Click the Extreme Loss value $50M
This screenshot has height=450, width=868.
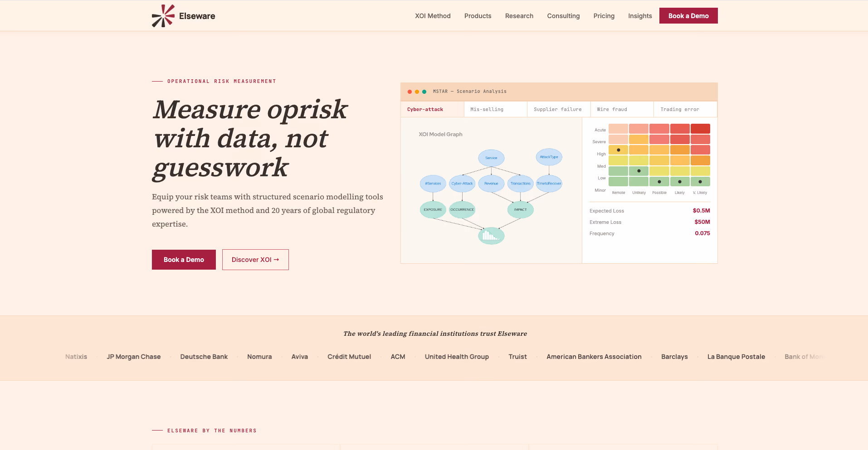point(702,222)
